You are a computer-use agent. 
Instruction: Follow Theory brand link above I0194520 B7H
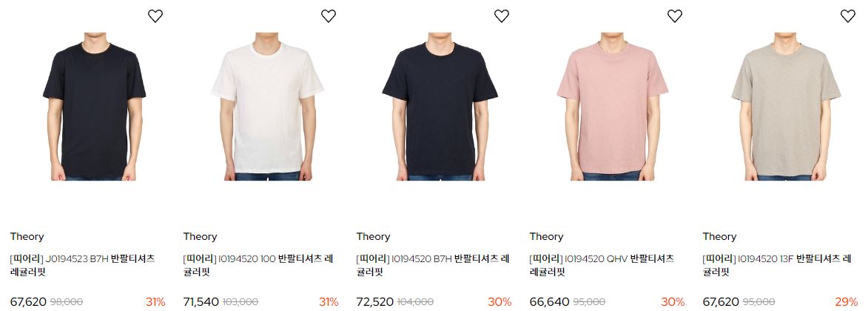373,237
